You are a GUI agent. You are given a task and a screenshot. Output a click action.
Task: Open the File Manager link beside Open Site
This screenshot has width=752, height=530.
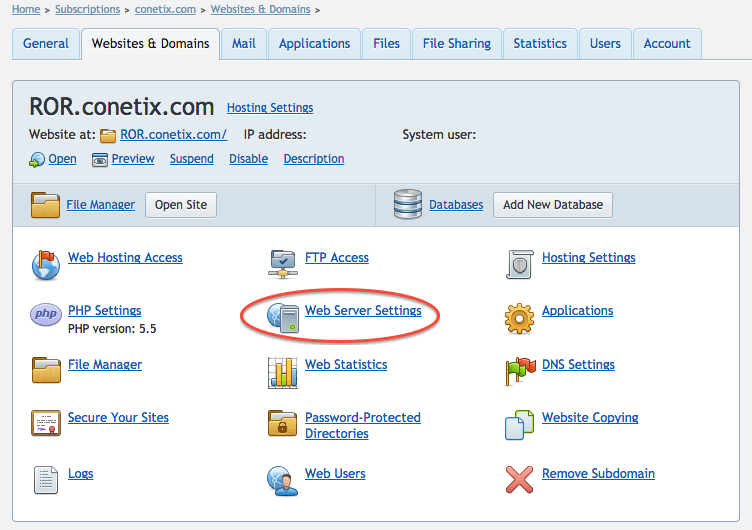[x=100, y=205]
